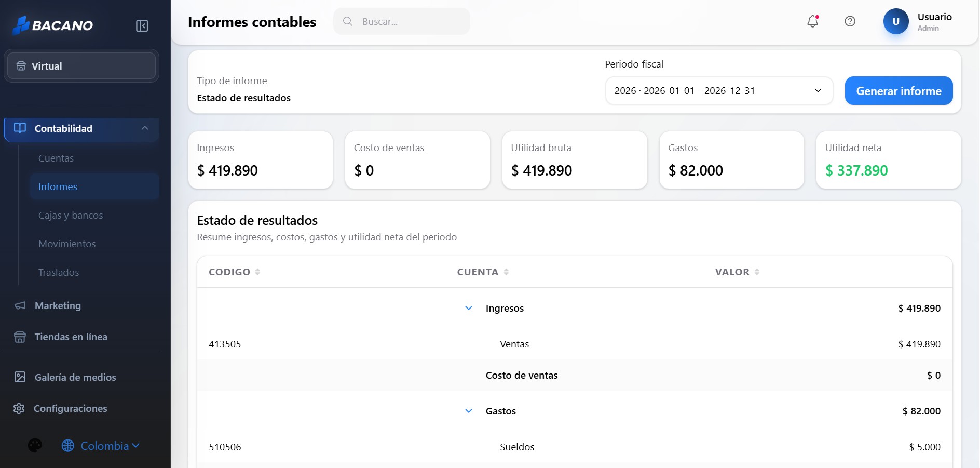Click the Gastos summary card
This screenshot has height=468, width=980.
pos(731,160)
